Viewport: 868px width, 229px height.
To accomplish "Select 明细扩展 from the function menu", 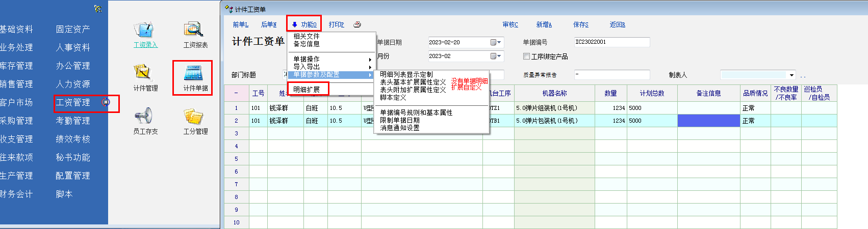I will (307, 90).
